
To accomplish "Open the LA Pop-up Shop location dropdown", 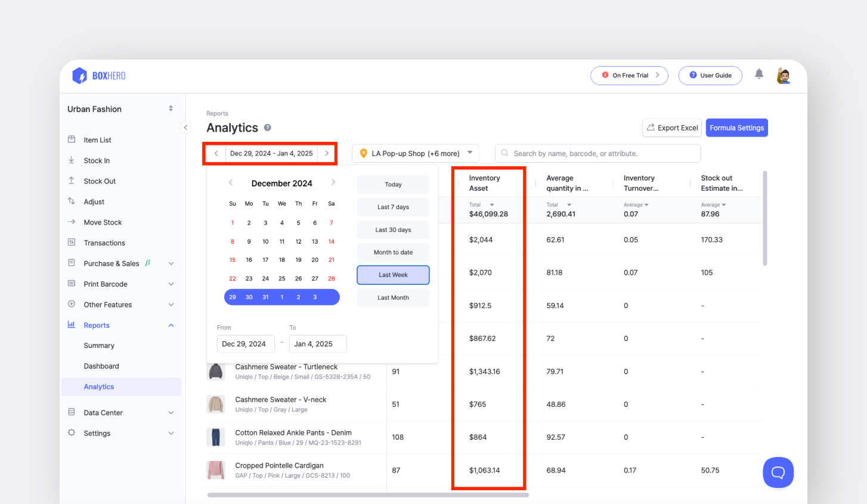I will 416,154.
